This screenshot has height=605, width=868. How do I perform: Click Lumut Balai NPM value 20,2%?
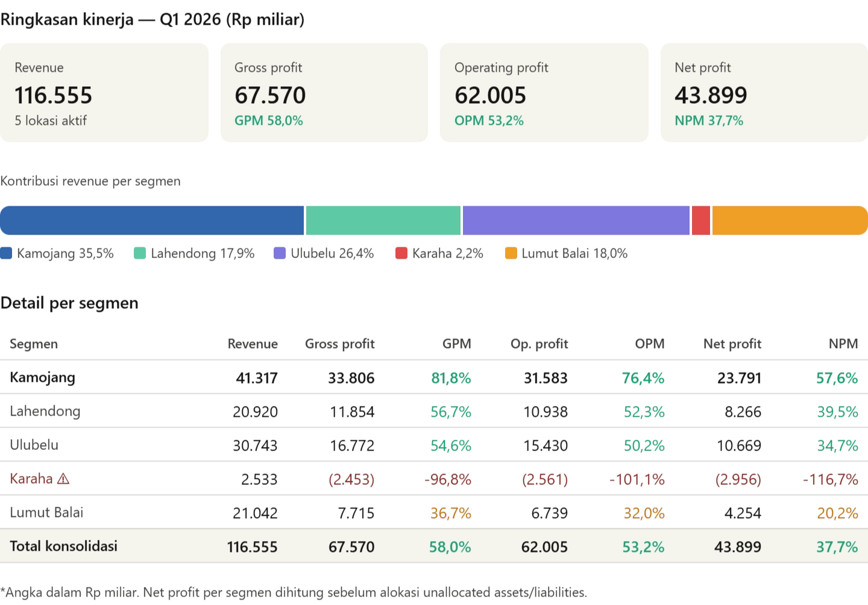838,513
